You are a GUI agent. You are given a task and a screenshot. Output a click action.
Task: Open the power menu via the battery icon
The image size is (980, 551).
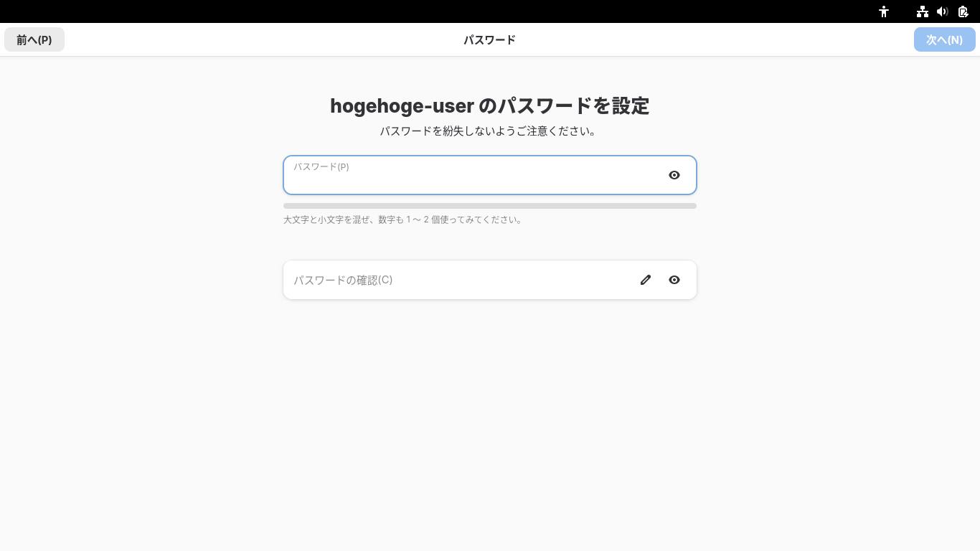pyautogui.click(x=963, y=11)
